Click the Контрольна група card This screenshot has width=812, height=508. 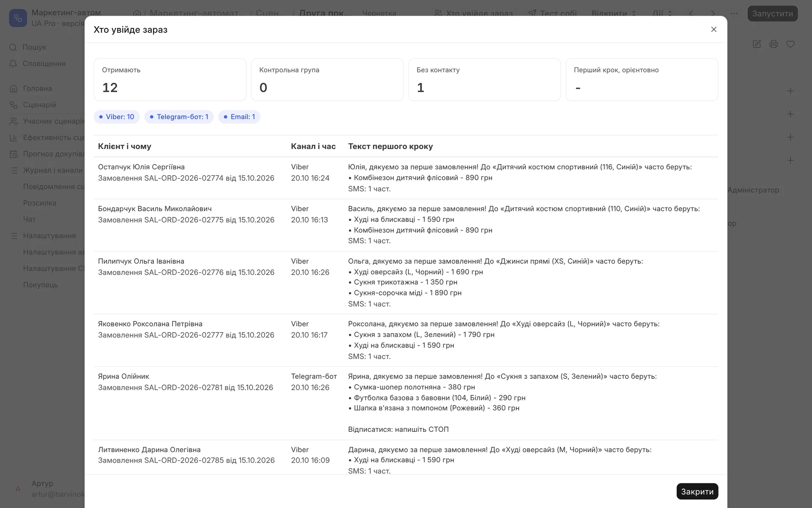click(327, 80)
